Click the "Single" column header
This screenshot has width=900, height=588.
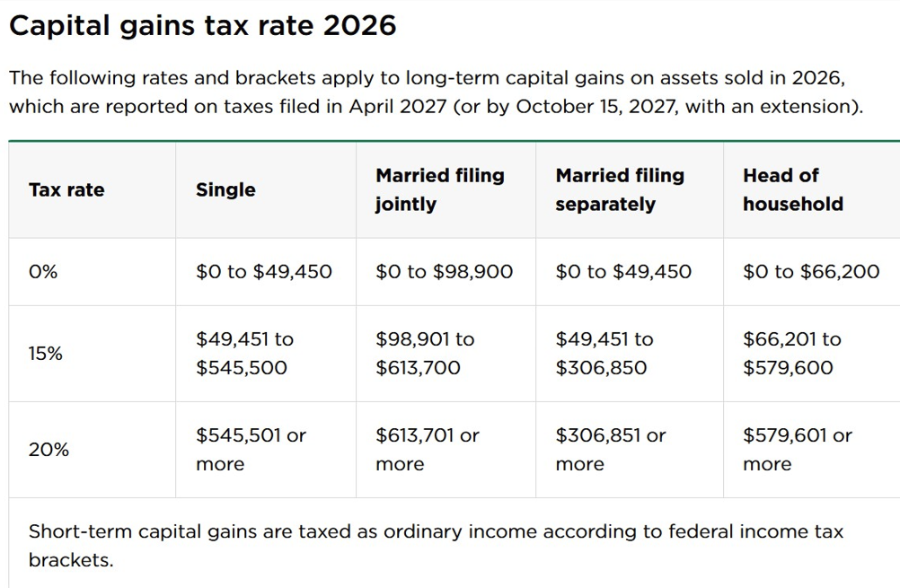pyautogui.click(x=225, y=189)
